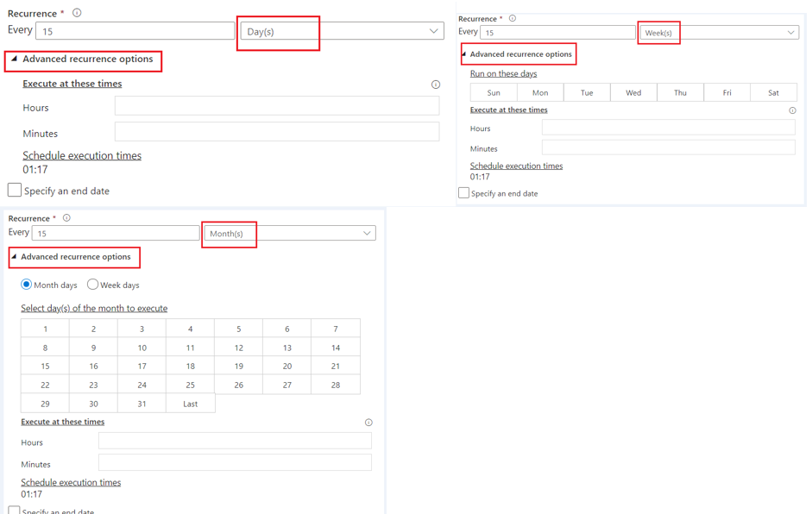
Task: Select Wed in the weekly days row
Action: click(633, 91)
